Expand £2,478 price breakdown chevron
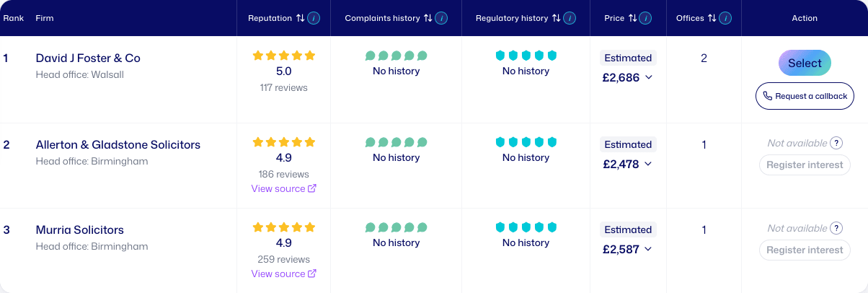 click(x=648, y=164)
